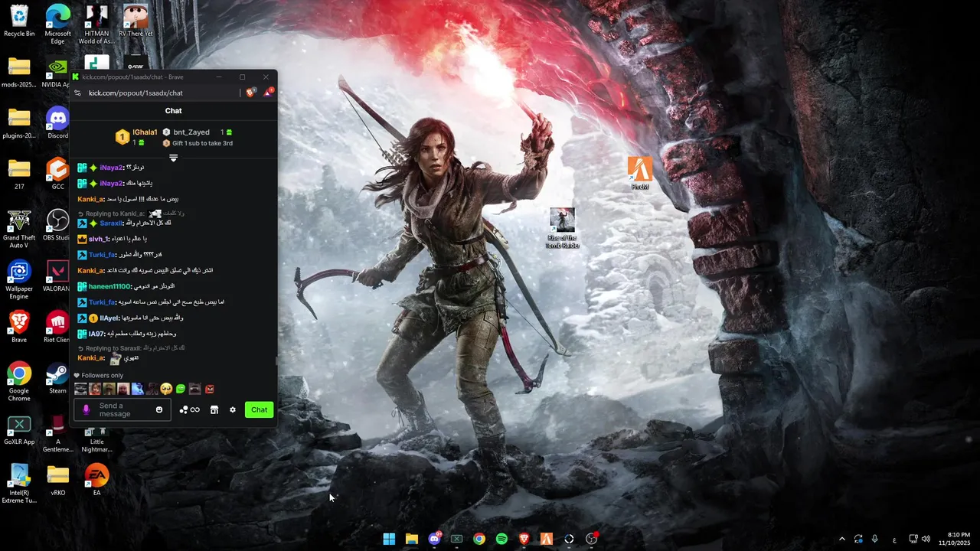980x551 pixels.
Task: Open File Explorer from the taskbar
Action: [x=411, y=539]
